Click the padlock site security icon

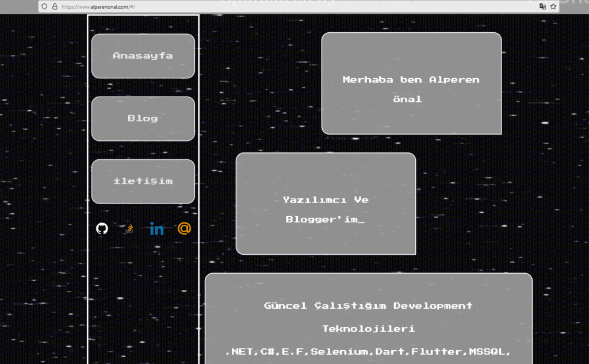55,6
